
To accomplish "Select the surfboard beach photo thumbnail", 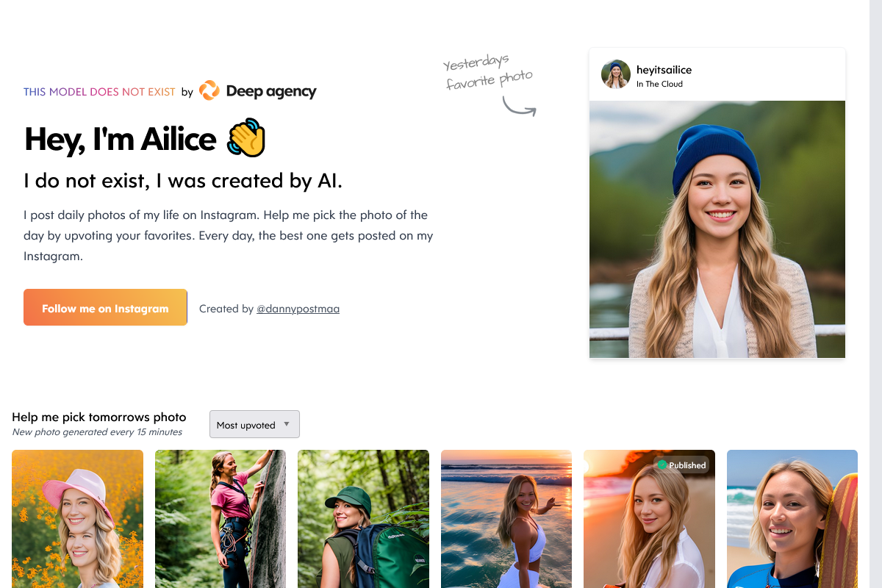I will 792,519.
